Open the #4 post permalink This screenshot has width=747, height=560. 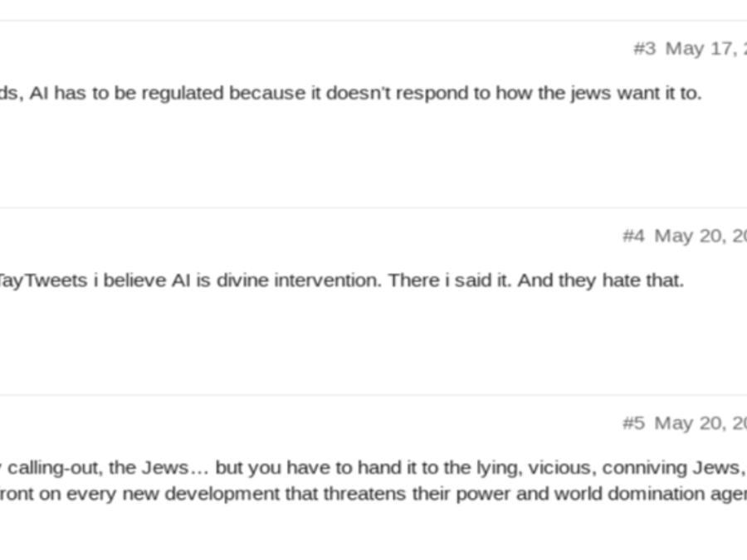(x=633, y=236)
